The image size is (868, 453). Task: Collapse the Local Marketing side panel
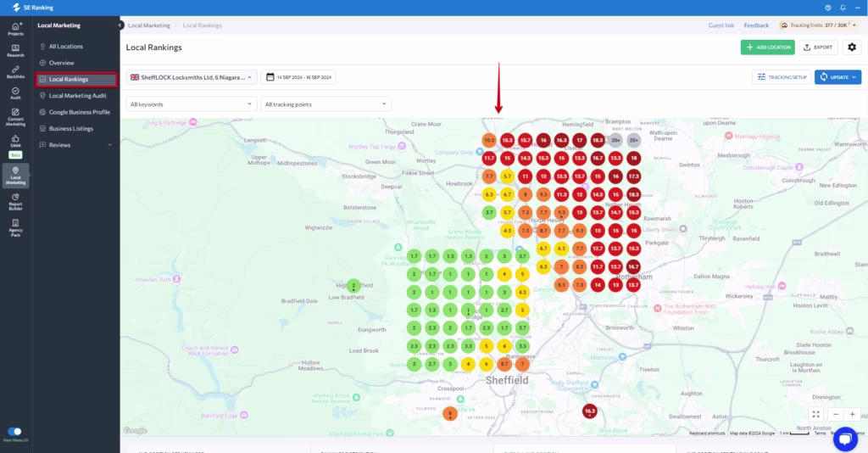pyautogui.click(x=120, y=25)
